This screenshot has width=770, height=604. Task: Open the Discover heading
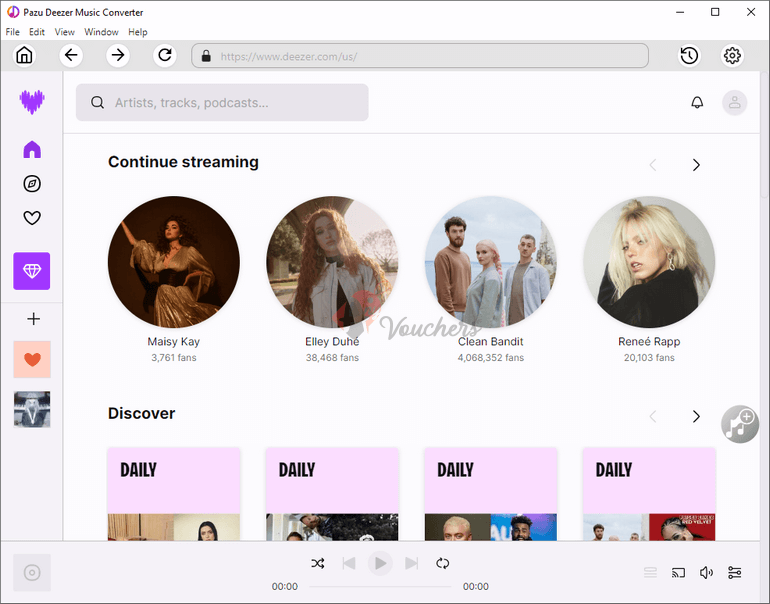point(141,413)
